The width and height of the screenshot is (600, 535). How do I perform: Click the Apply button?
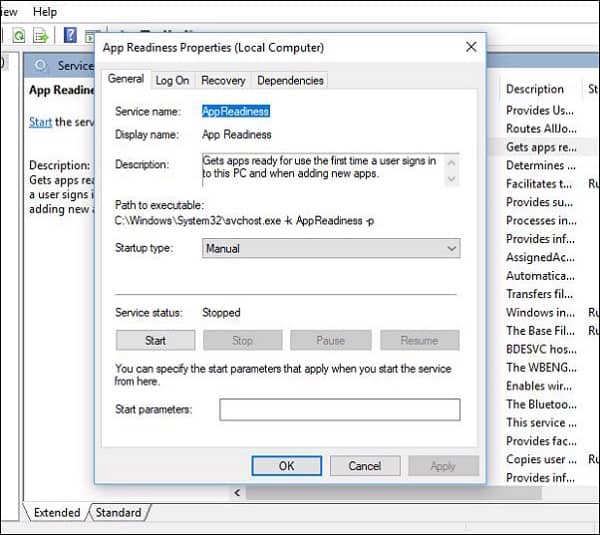(x=443, y=466)
